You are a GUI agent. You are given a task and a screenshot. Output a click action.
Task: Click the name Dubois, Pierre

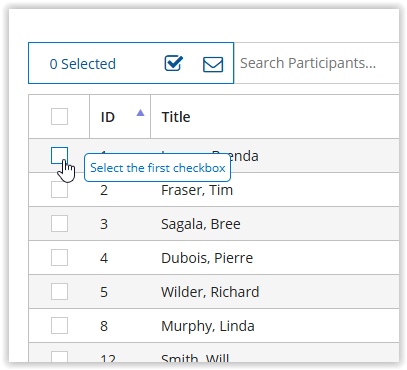pyautogui.click(x=207, y=258)
